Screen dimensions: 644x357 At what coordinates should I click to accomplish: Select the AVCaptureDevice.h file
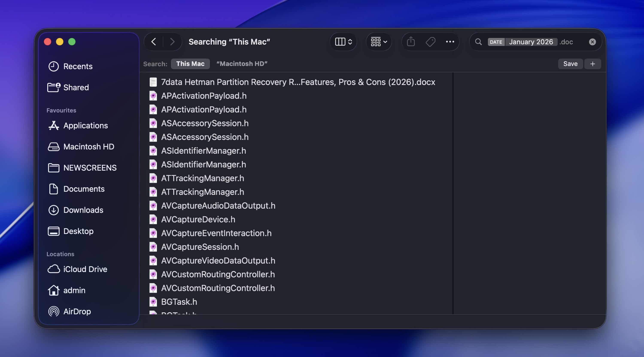point(198,219)
